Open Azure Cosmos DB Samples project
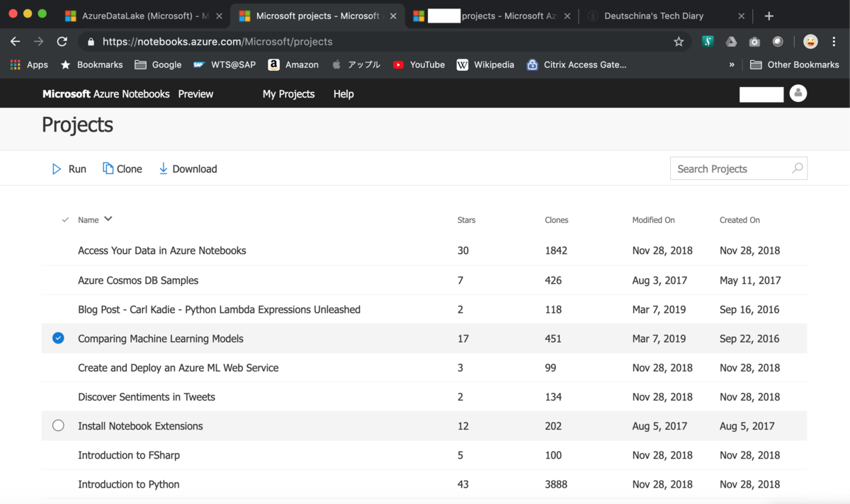850x504 pixels. coord(138,280)
